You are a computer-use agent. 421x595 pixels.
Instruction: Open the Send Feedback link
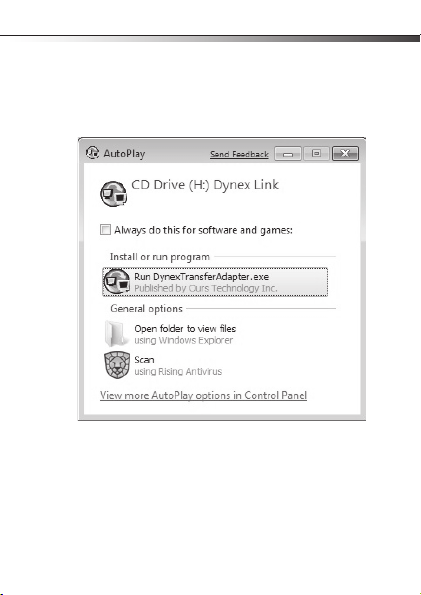[239, 154]
